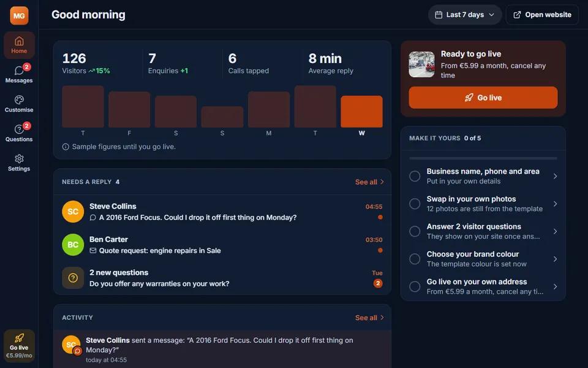
Task: Click the envelope icon in Ben Carter's quote request
Action: 92,250
